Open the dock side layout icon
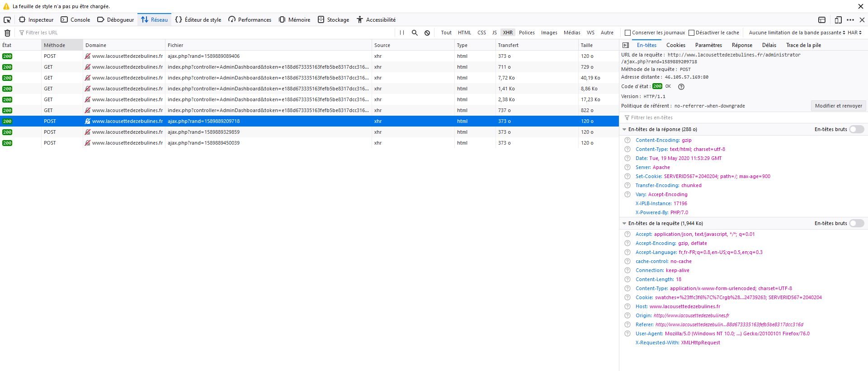The height and width of the screenshot is (371, 868). point(822,20)
